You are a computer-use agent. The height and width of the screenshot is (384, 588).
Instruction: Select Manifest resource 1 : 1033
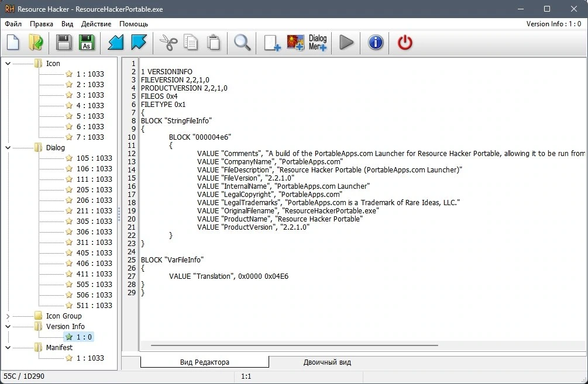point(85,358)
